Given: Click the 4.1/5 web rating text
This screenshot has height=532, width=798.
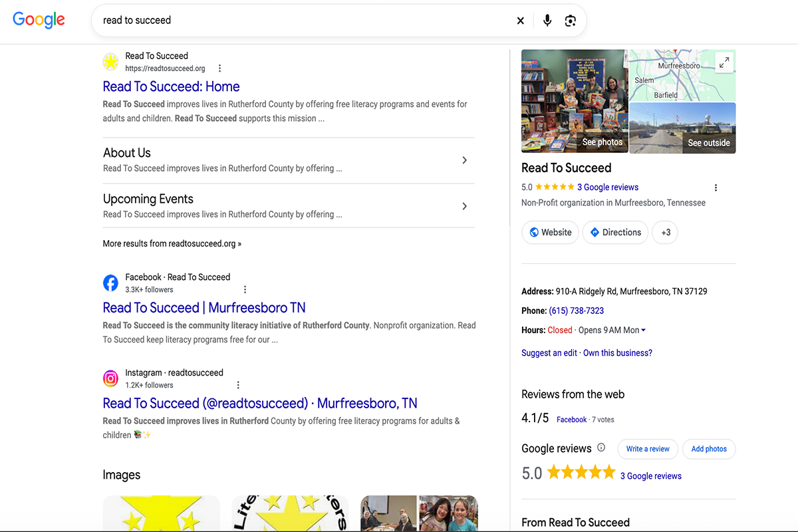Looking at the screenshot, I should click(535, 418).
